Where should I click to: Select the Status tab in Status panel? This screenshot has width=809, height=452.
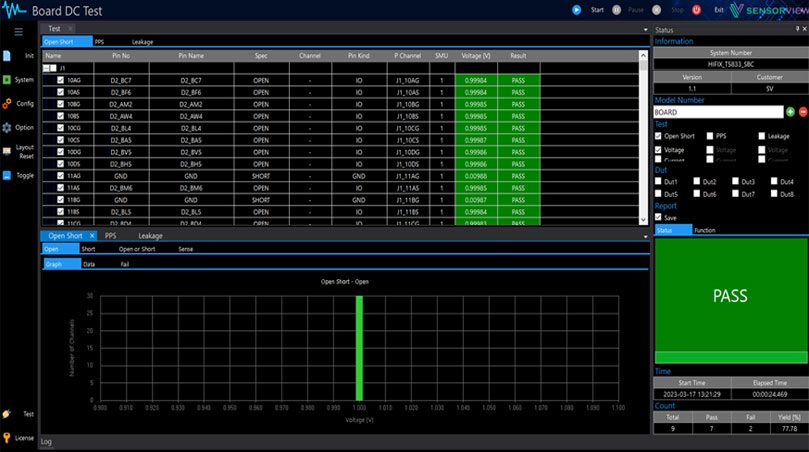tap(673, 230)
